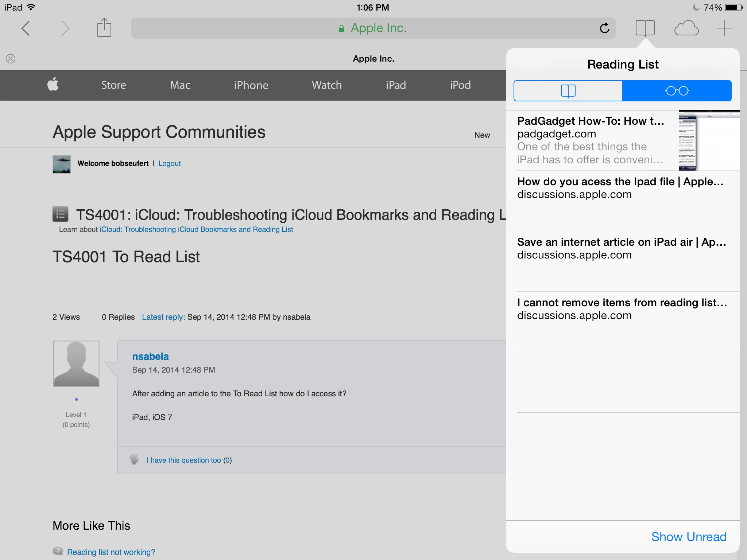Tap the forward navigation arrow
This screenshot has width=747, height=560.
click(x=65, y=28)
